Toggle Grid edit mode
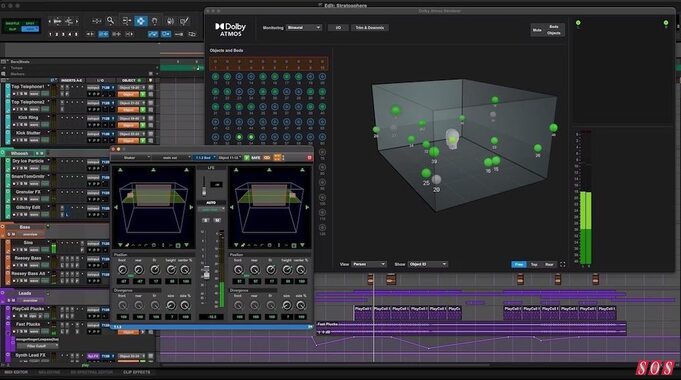 tap(30, 29)
